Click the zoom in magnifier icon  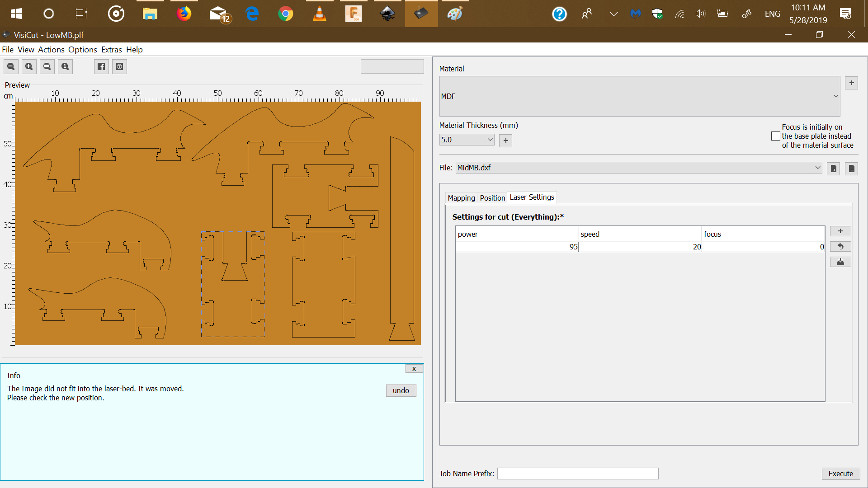[x=29, y=67]
